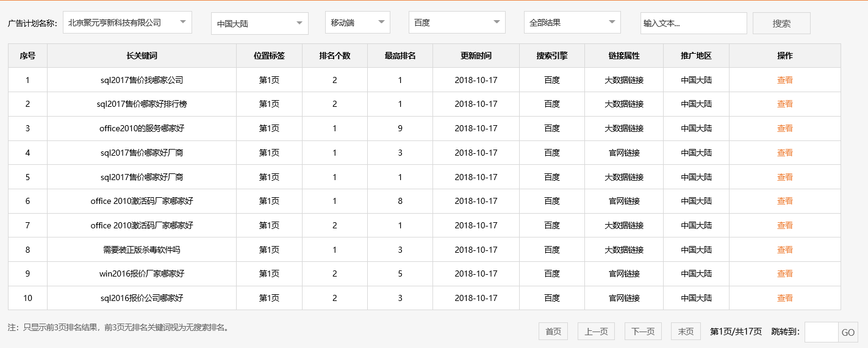Screen dimensions: 868x348
Task: Open the 广告计划名称 company dropdown
Action: [x=127, y=23]
